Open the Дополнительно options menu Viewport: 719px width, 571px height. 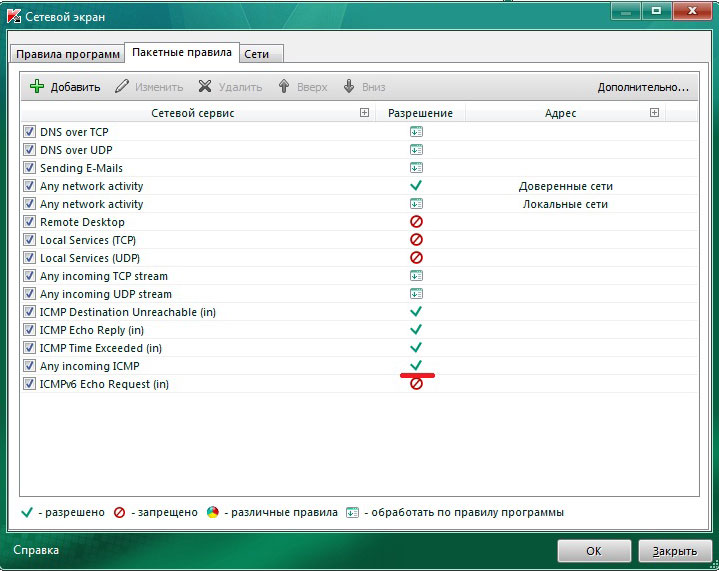(x=643, y=87)
